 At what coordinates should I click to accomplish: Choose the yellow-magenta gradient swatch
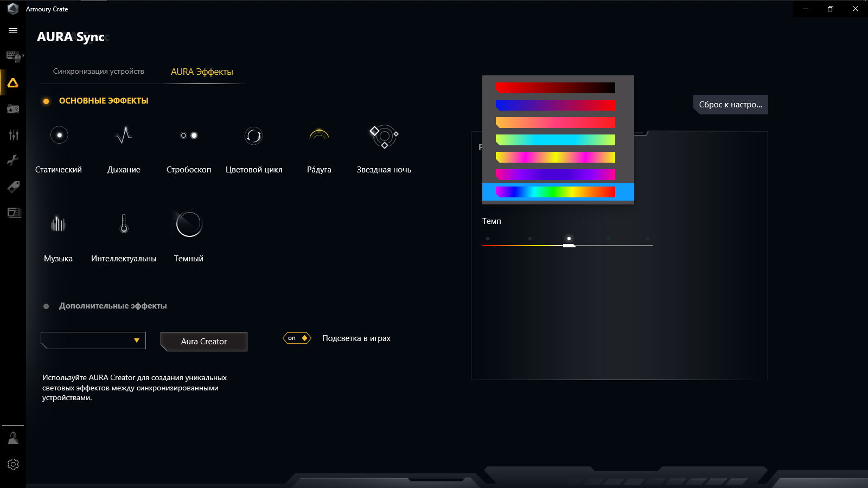tap(556, 157)
